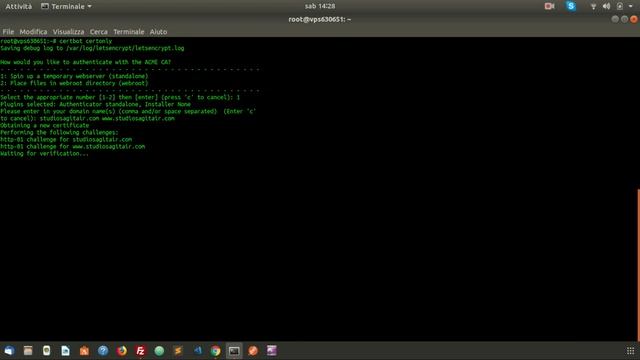Launch FileZilla from the dock
The width and height of the screenshot is (640, 360).
pyautogui.click(x=140, y=351)
